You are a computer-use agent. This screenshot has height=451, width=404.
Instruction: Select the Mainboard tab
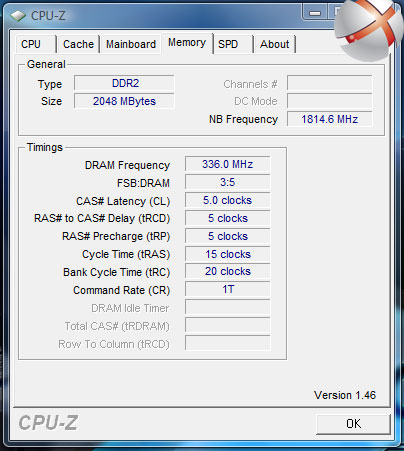pyautogui.click(x=131, y=44)
